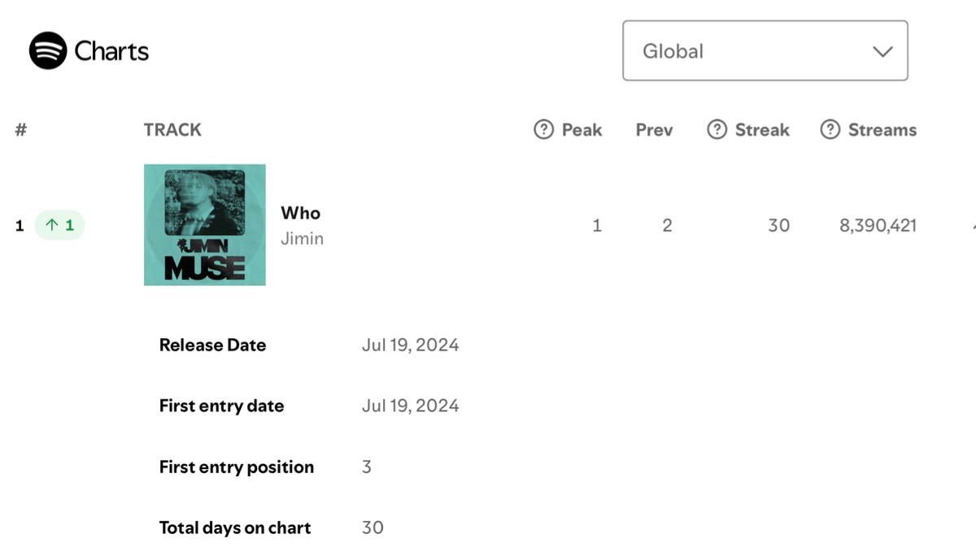Click the Peak column header label

[582, 130]
